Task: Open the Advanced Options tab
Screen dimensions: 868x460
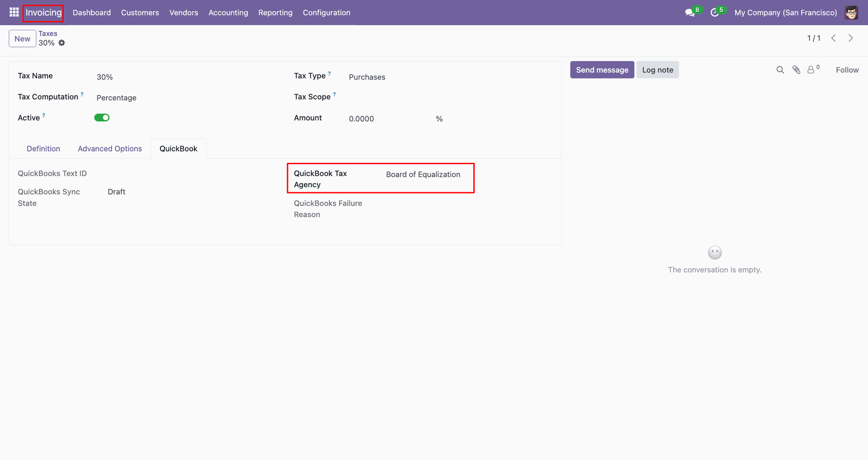Action: click(x=109, y=149)
